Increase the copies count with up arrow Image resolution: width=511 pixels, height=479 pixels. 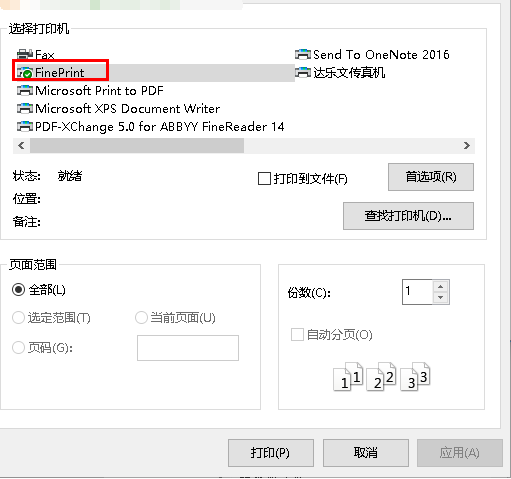(x=441, y=286)
